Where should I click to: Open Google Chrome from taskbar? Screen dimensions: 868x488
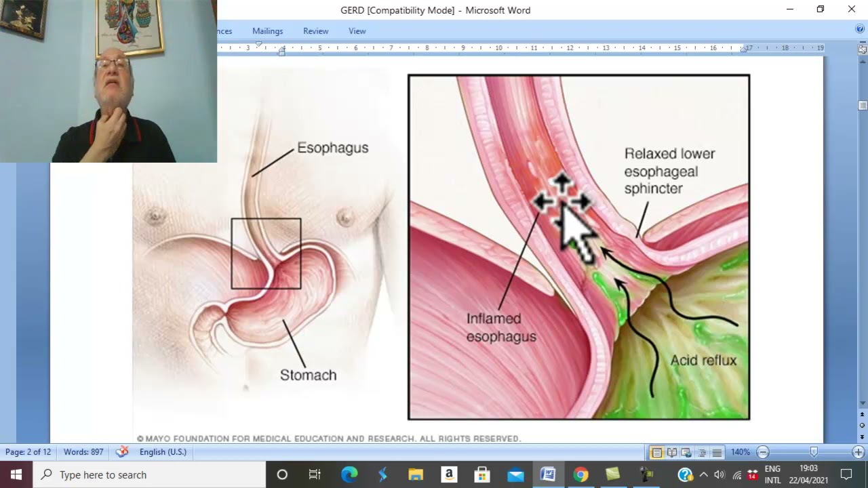[581, 474]
